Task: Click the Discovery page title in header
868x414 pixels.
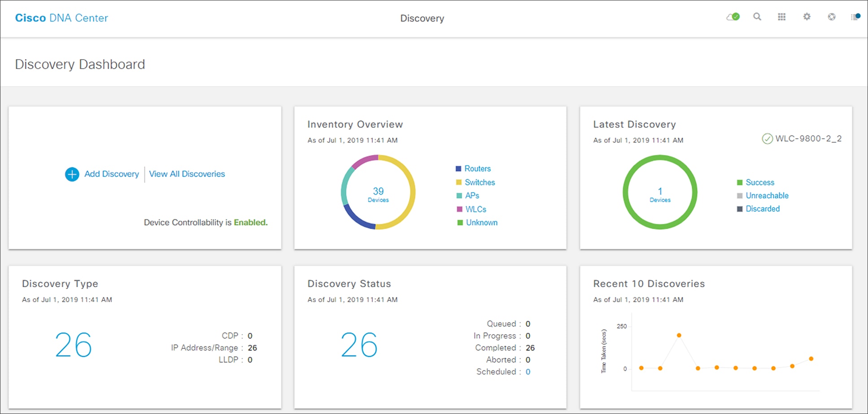Action: pyautogui.click(x=422, y=18)
